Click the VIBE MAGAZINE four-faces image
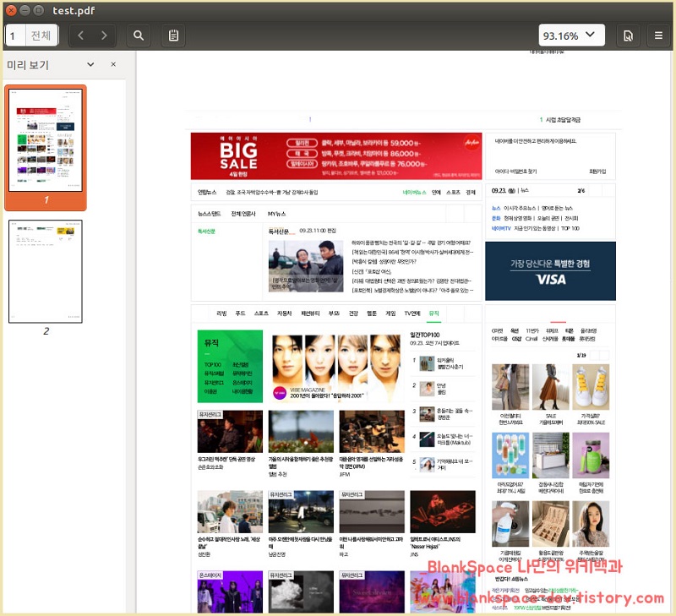This screenshot has width=676, height=616. click(337, 368)
